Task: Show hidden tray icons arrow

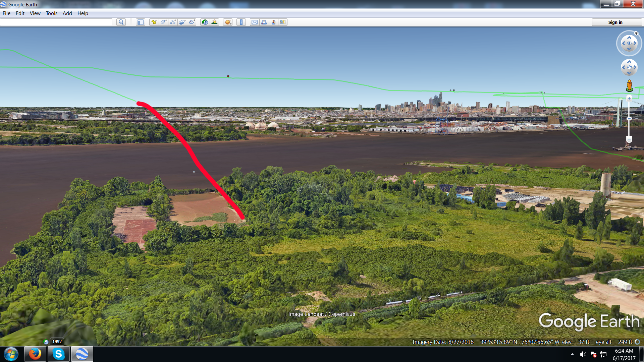Action: tap(572, 354)
